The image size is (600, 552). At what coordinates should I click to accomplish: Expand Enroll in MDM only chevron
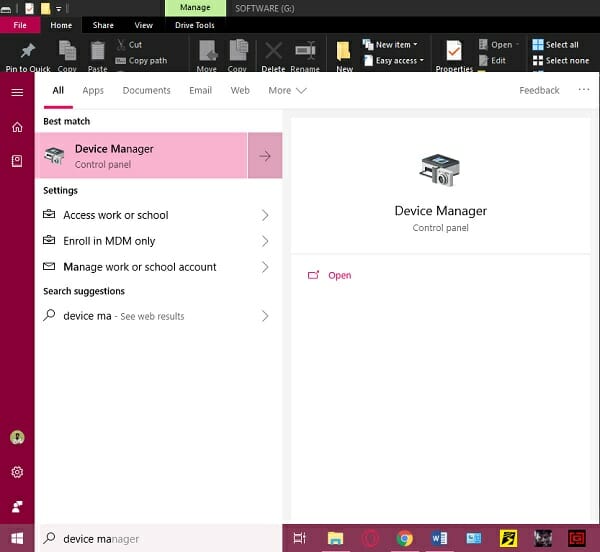pos(265,241)
